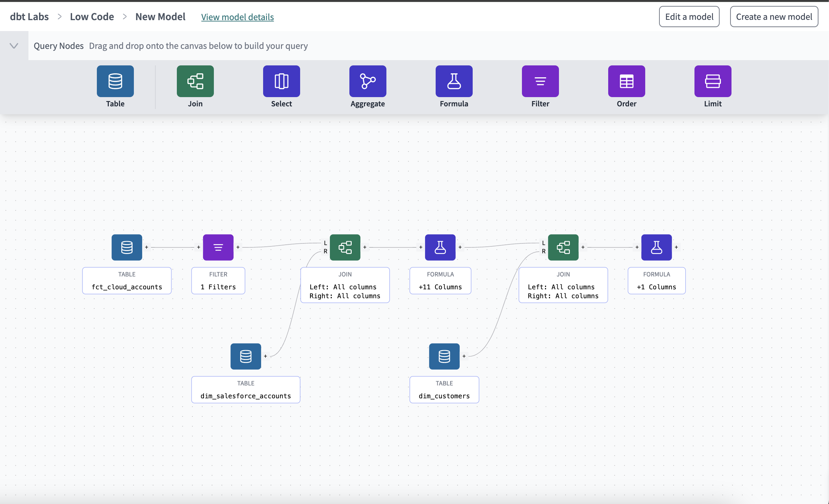
Task: Select the Table node in the palette
Action: (115, 81)
